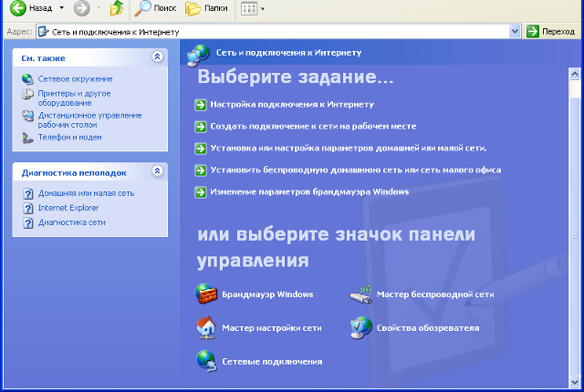Collapse the См. также panel

pyautogui.click(x=157, y=57)
